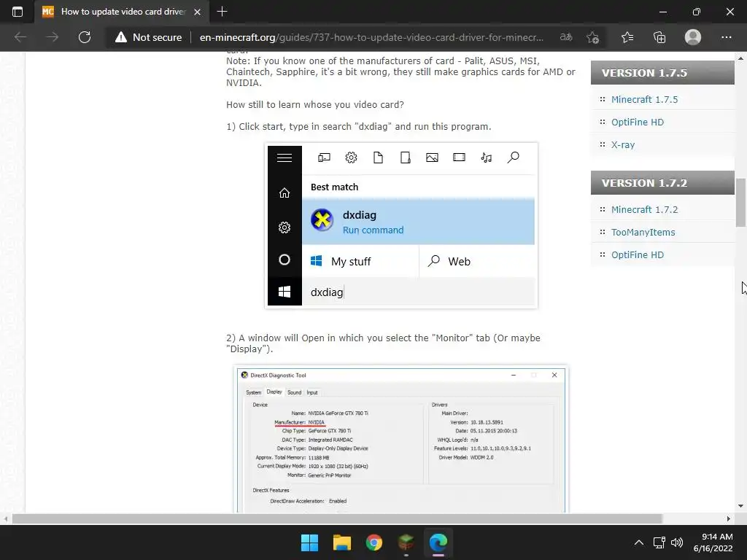
Task: Open a new browser tab
Action: (222, 12)
